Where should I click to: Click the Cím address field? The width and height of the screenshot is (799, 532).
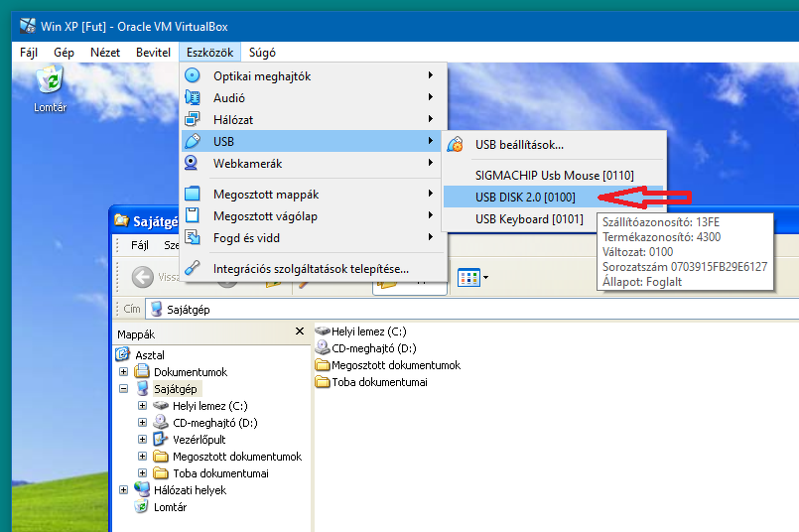pyautogui.click(x=471, y=310)
